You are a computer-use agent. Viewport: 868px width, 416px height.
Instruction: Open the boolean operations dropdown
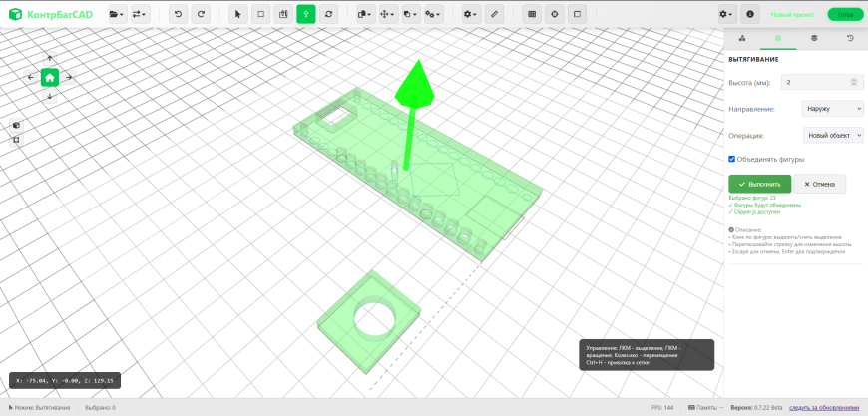[x=366, y=14]
